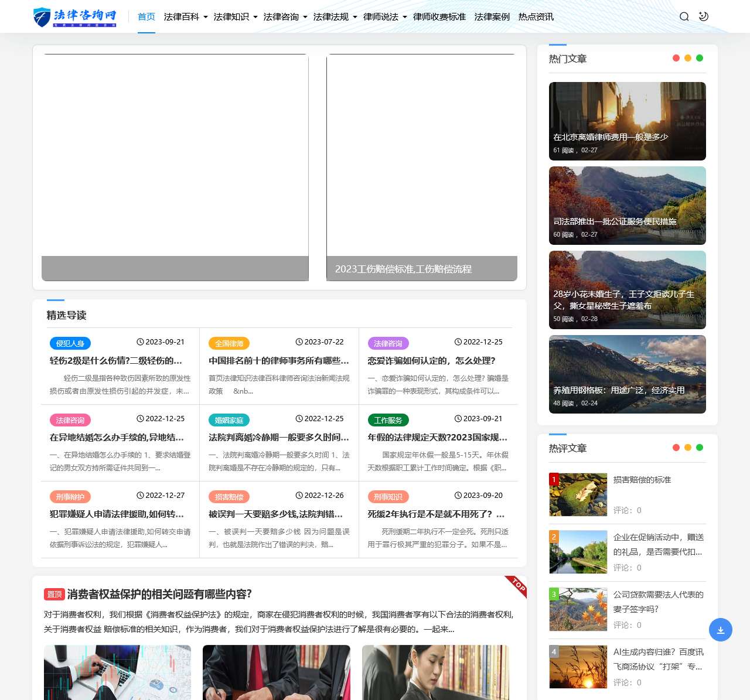Open the 法律知识 menu item

pos(231,17)
